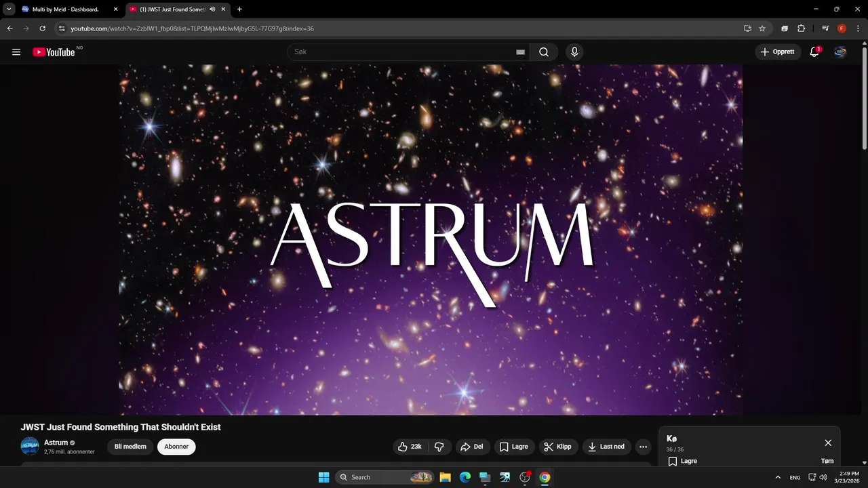Click the video player showing ASTRUM
868x488 pixels.
click(431, 240)
